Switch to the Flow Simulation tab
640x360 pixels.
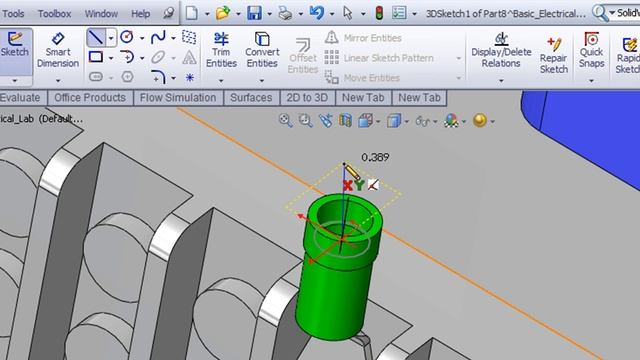[178, 98]
